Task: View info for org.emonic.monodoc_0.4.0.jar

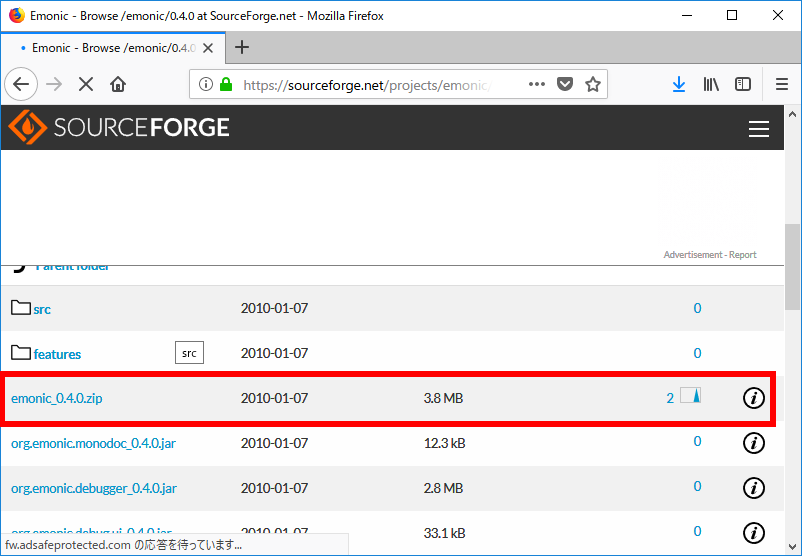Action: (x=753, y=443)
